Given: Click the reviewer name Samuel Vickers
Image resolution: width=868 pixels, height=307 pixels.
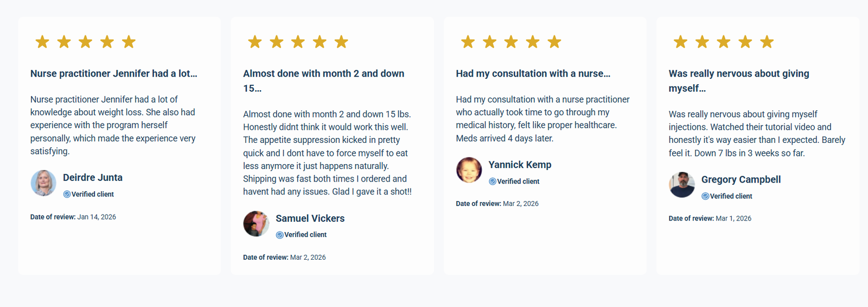Looking at the screenshot, I should tap(310, 218).
